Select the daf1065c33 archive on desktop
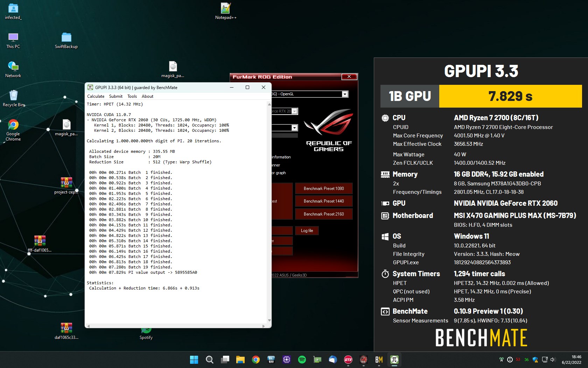Viewport: 588px width, 368px height. (x=66, y=331)
